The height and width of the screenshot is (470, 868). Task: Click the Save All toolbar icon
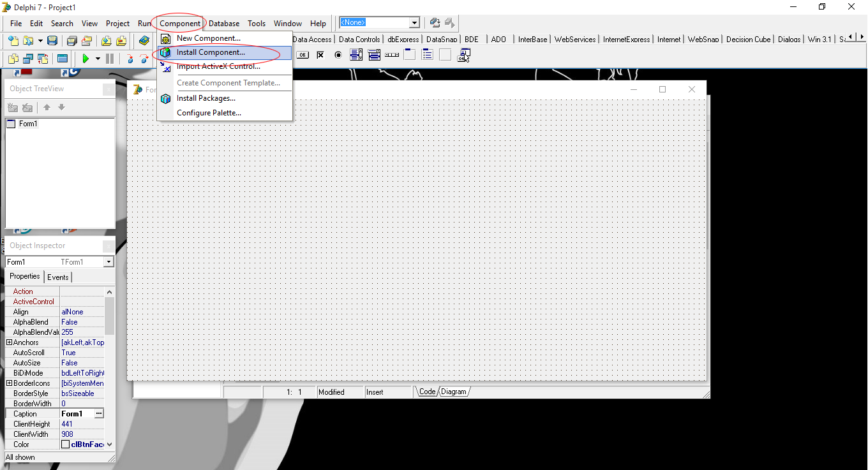tap(72, 40)
